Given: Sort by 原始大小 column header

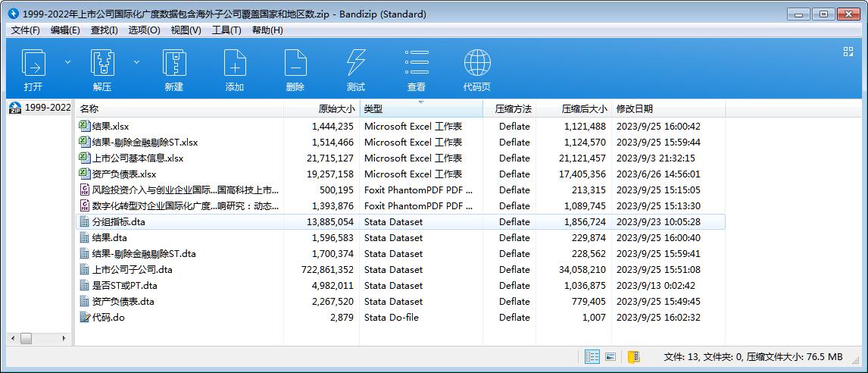Looking at the screenshot, I should pyautogui.click(x=322, y=109).
